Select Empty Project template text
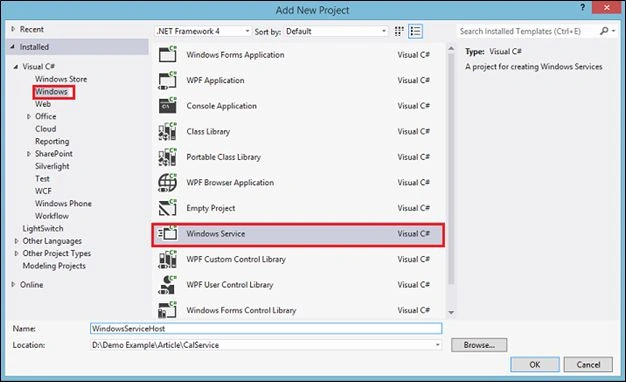 pos(211,208)
